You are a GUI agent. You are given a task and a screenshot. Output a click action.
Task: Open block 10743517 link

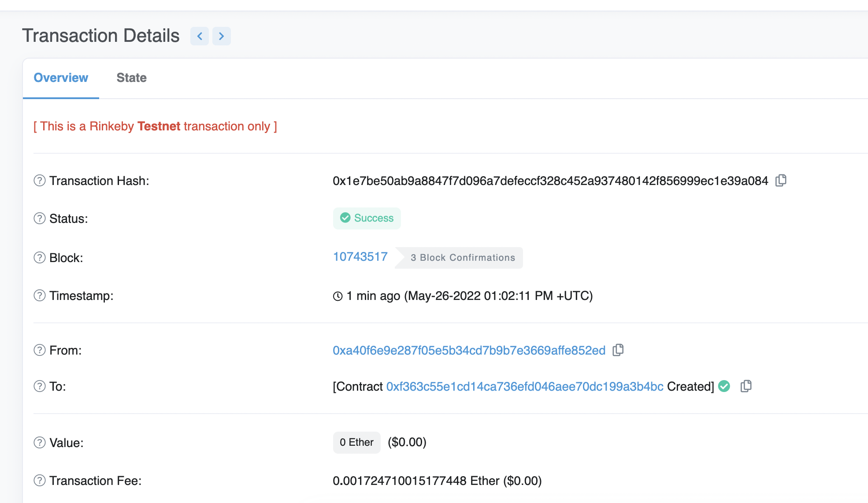tap(360, 257)
